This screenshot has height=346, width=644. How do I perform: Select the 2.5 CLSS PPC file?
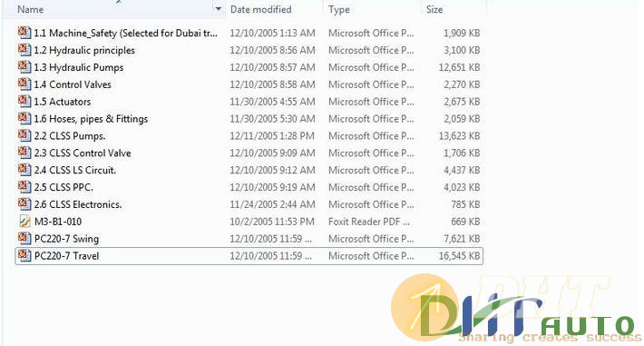[63, 187]
